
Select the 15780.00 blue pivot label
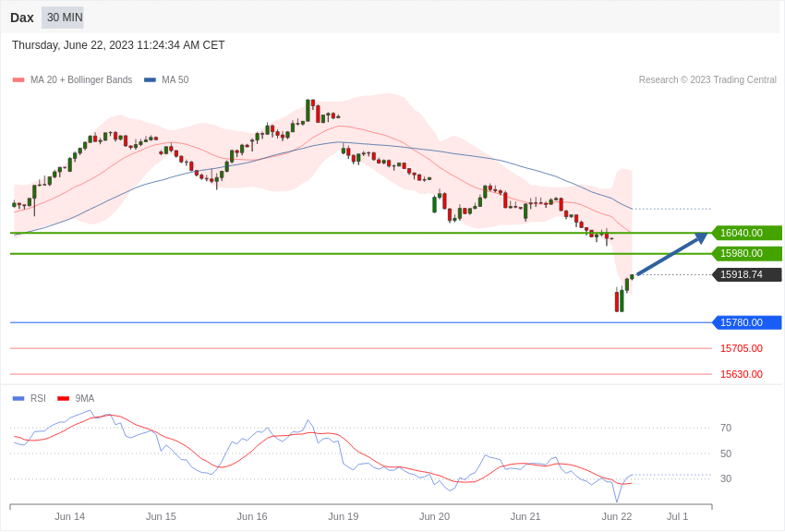pos(746,322)
